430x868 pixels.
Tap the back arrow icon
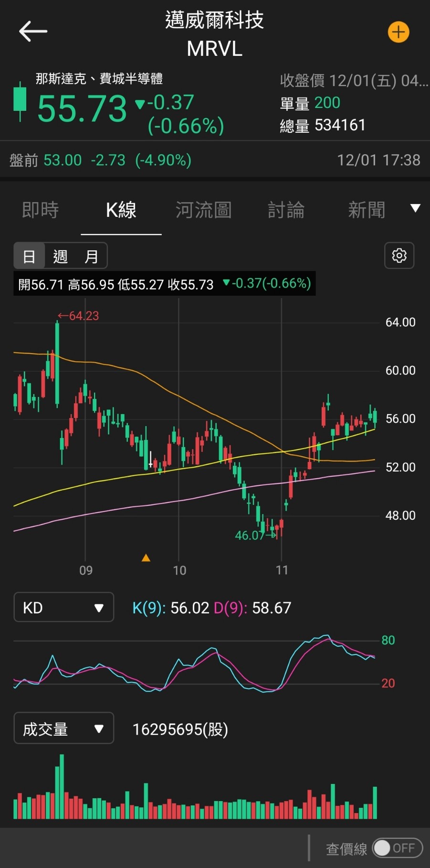(x=33, y=32)
